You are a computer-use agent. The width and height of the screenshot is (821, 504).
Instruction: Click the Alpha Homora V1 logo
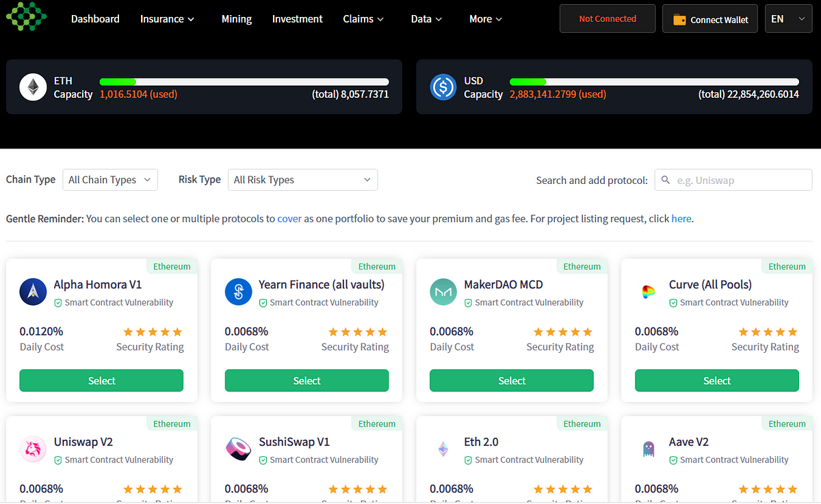click(33, 292)
